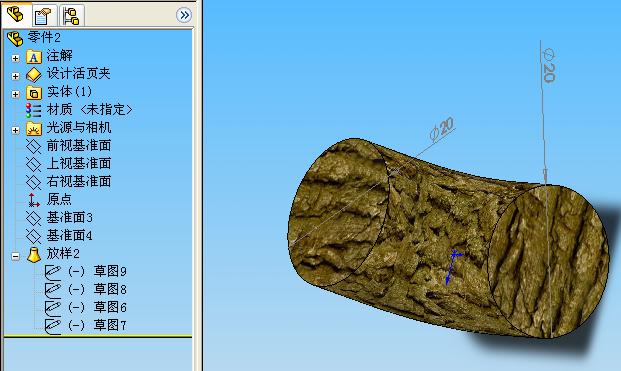The image size is (621, 371).
Task: Select the right circular end face
Action: (x=549, y=261)
